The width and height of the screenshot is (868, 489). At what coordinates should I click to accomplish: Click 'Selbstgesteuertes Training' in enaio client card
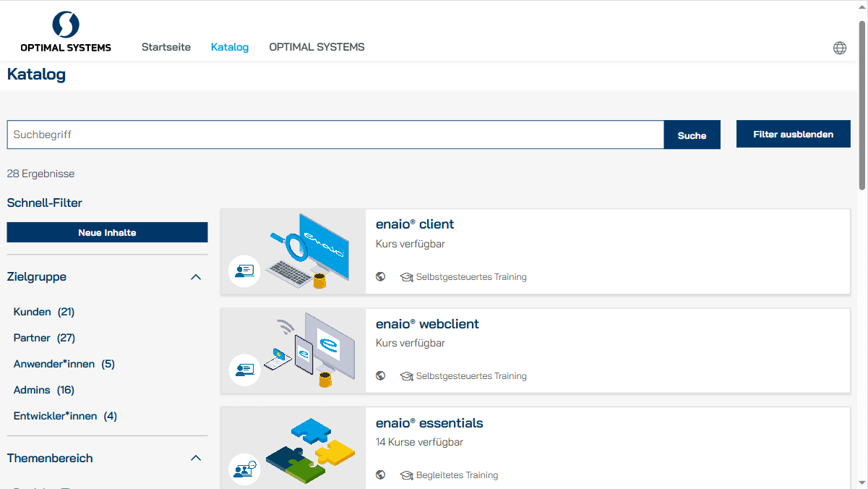click(x=471, y=277)
